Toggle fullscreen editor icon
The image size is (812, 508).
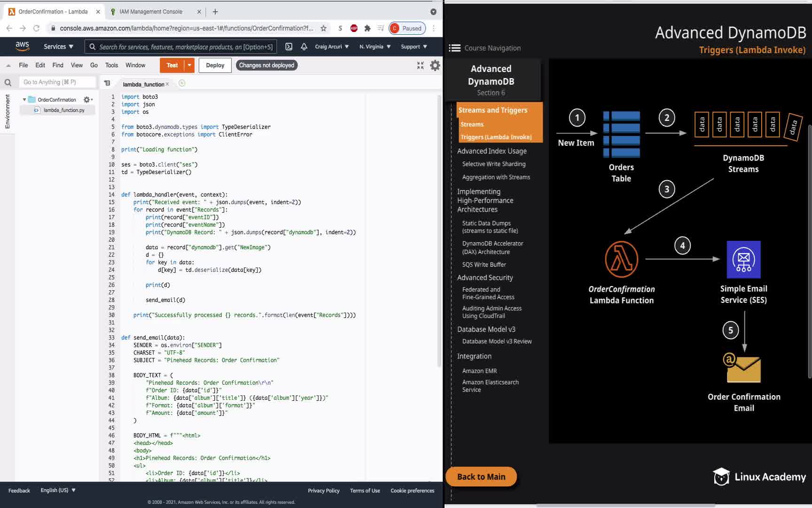click(420, 65)
